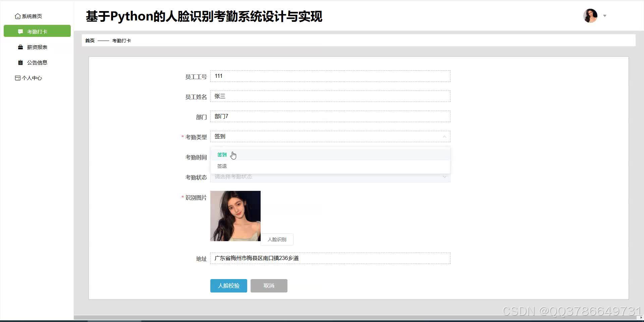Collapse the 考勤类型 dropdown chevron
Viewport: 644px width, 322px height.
[x=444, y=137]
